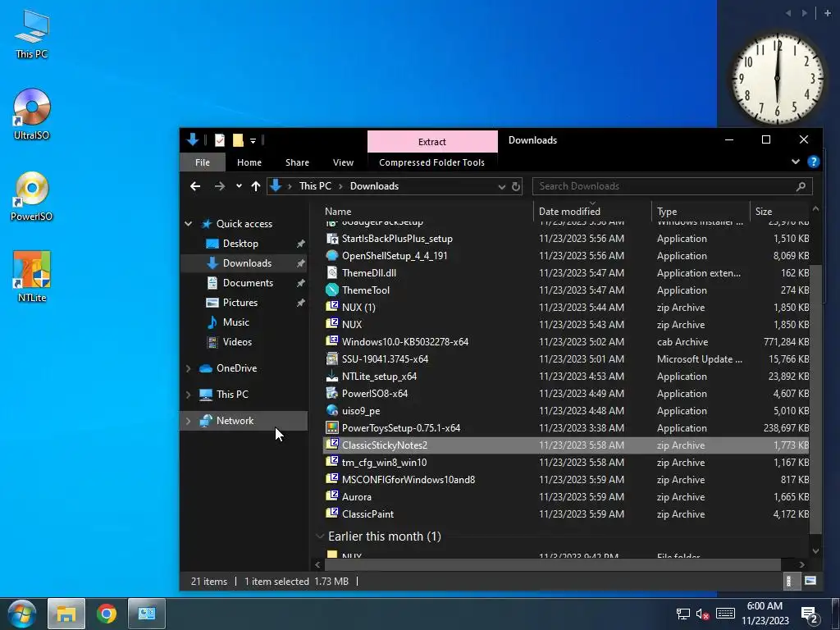The width and height of the screenshot is (840, 630).
Task: Select the ClassicPaint zip file
Action: pos(566,514)
